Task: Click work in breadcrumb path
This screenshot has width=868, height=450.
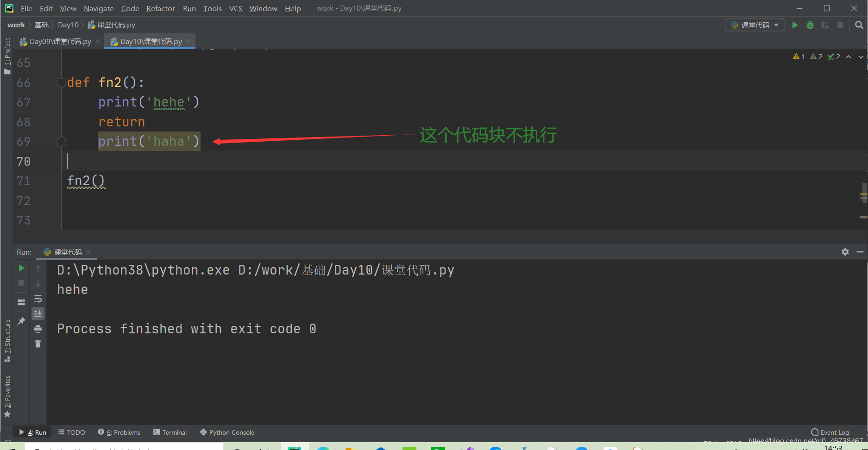Action: (16, 25)
